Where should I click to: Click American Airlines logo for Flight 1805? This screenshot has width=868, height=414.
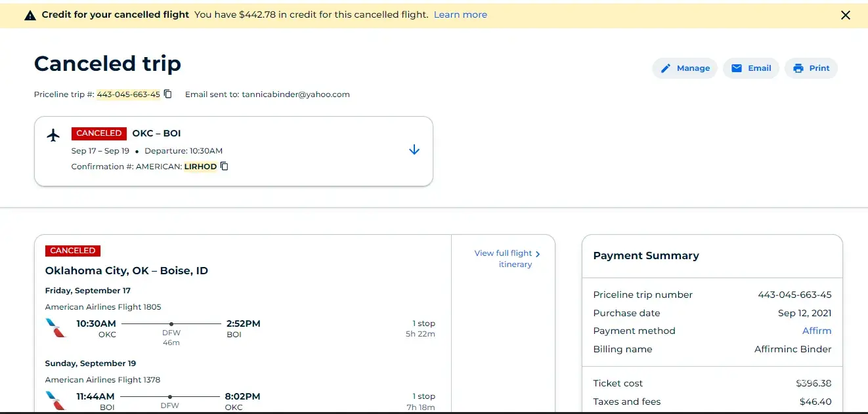point(56,328)
